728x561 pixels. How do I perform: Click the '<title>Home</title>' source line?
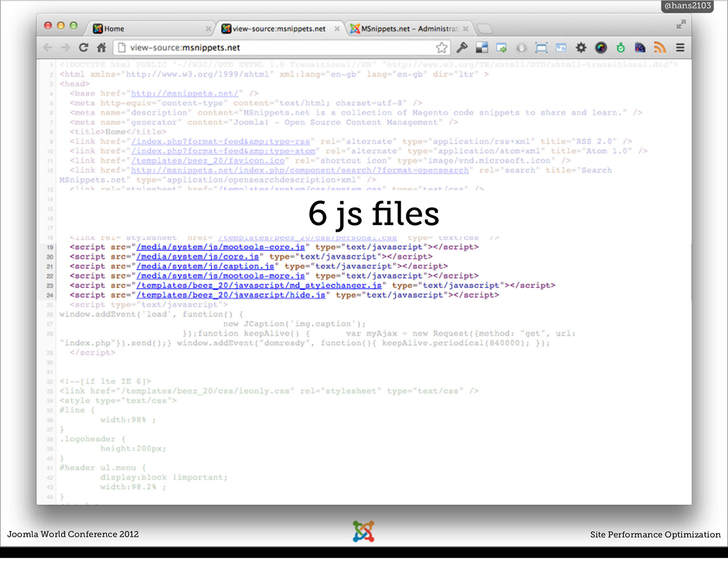point(118,132)
